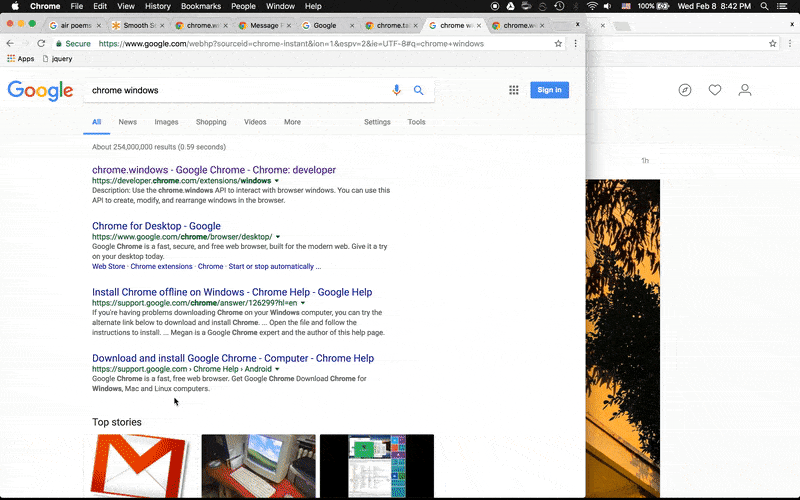Click the Google logo

(x=40, y=91)
